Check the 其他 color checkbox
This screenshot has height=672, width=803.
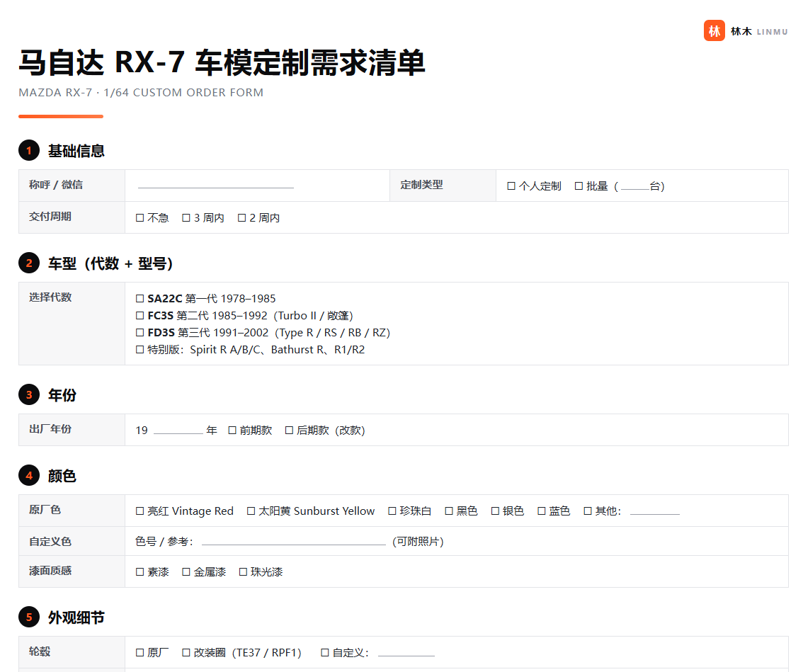pyautogui.click(x=588, y=511)
